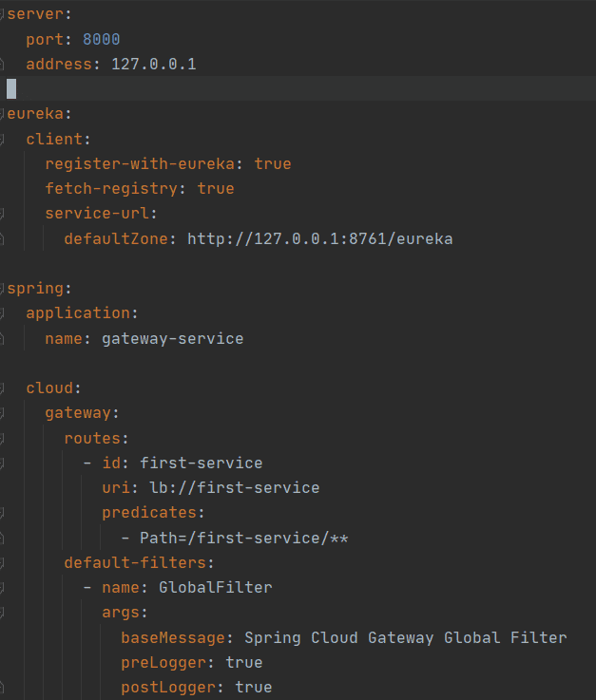Screen dimensions: 596x700
Task: Fold the application section in the gutter
Action: (2, 313)
